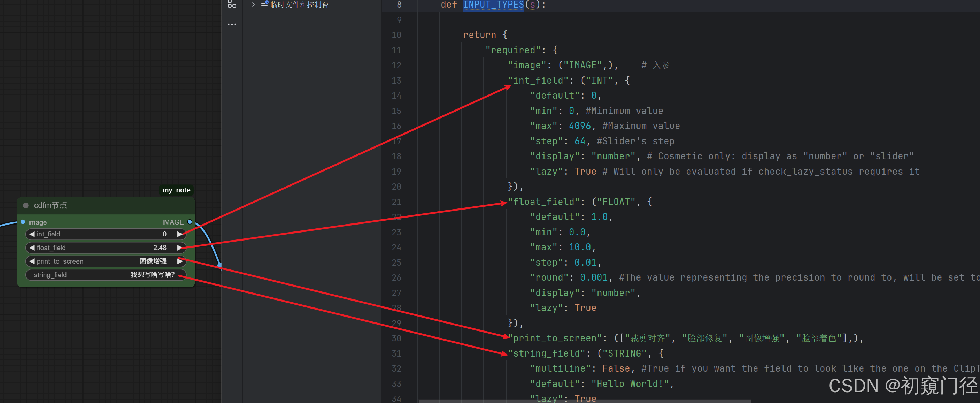Open the print_to_screen combo showing 图像增强

point(153,261)
